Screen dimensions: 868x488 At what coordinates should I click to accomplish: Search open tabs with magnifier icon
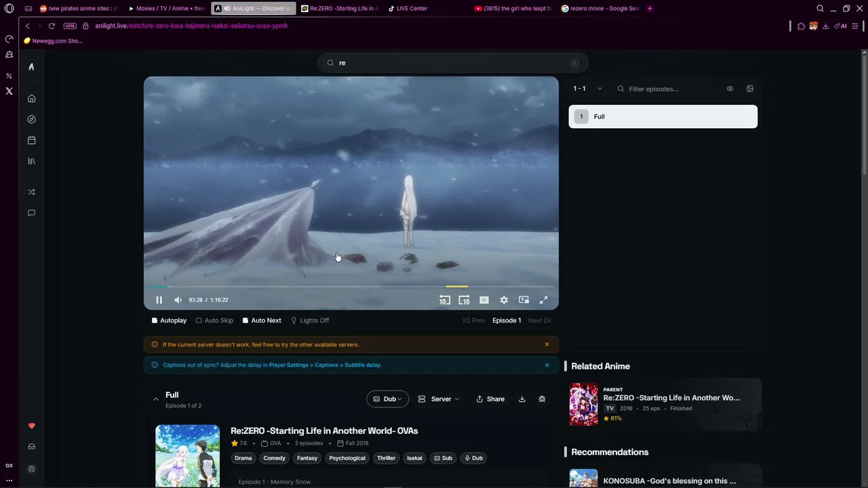pyautogui.click(x=820, y=9)
